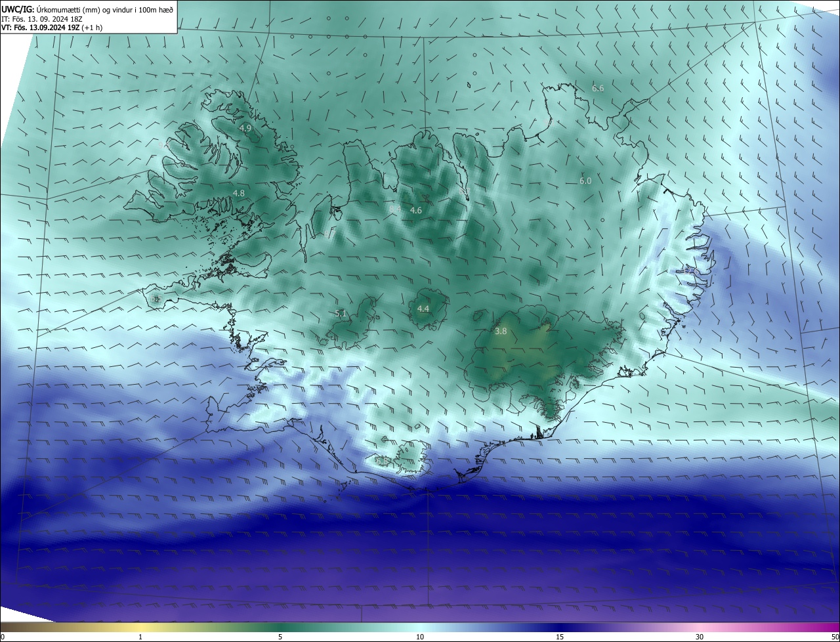Click the 'VT: Fös. 13.09.2024 19Z (+1 h)' line
This screenshot has height=642, width=840.
point(52,28)
